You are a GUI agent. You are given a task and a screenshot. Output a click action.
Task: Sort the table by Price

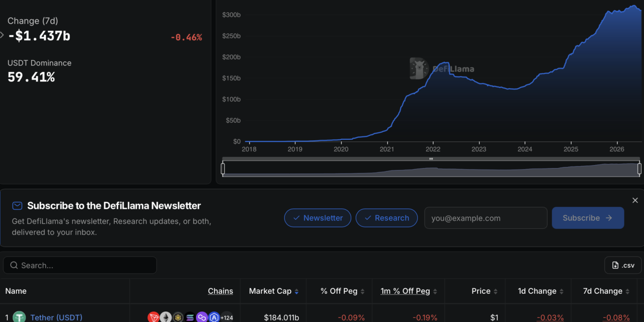click(x=485, y=291)
